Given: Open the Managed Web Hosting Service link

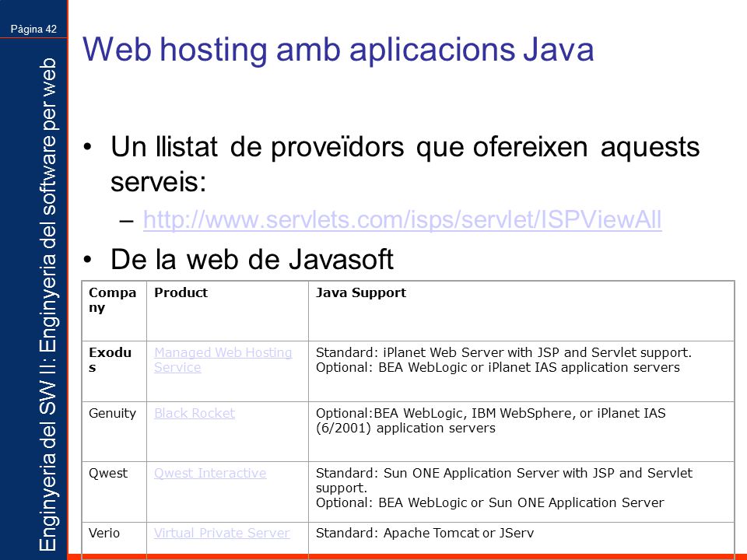Looking at the screenshot, I should [x=223, y=359].
